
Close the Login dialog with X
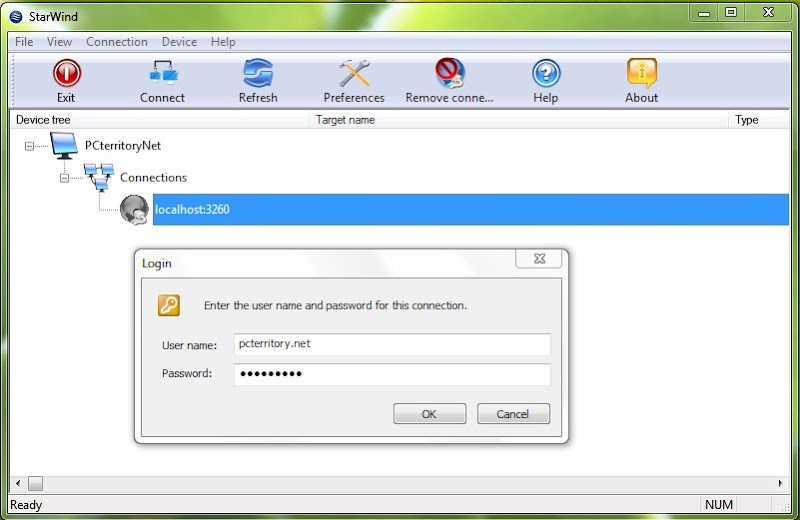[x=539, y=259]
